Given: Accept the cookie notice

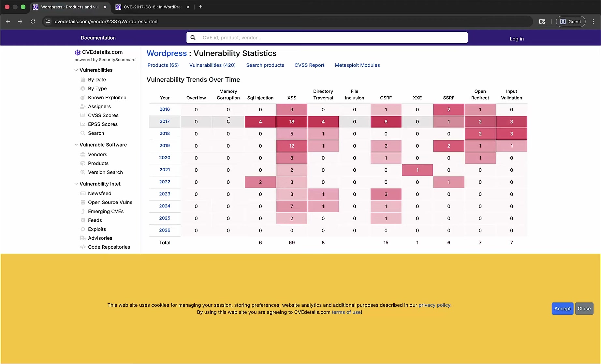Looking at the screenshot, I should point(563,309).
